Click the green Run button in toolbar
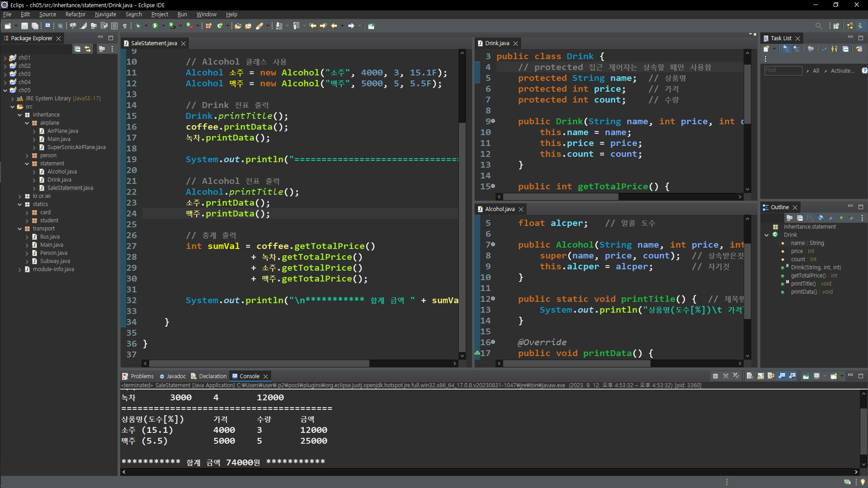Screen dimensions: 868x488 pyautogui.click(x=155, y=26)
